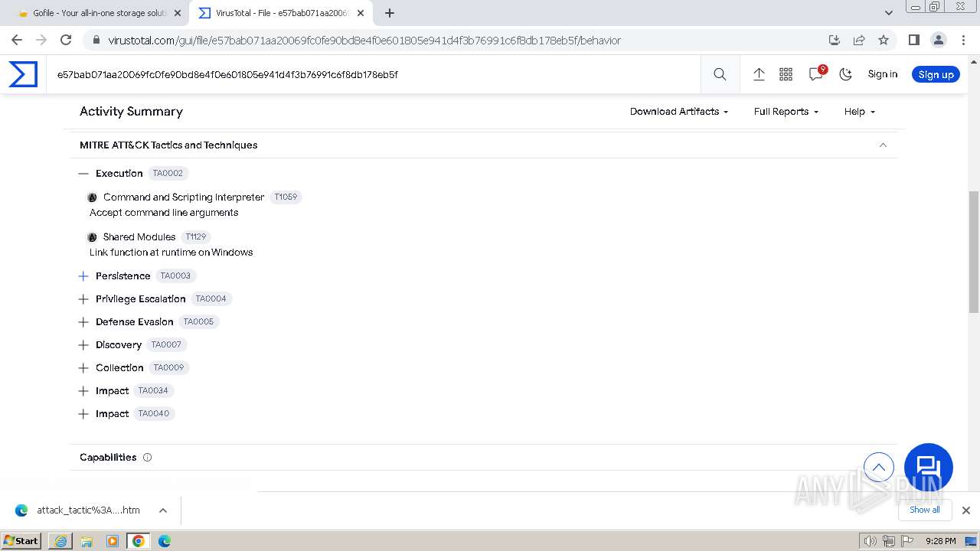Open the Chrome three-dot menu
Viewport: 980px width, 551px height.
point(963,40)
